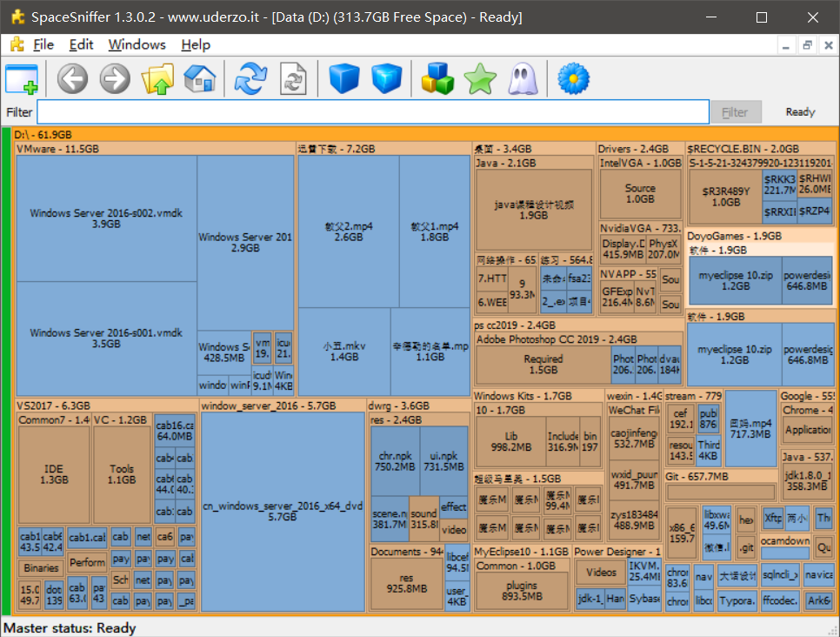The height and width of the screenshot is (637, 840).
Task: Go forward using the right arrow icon
Action: click(115, 78)
